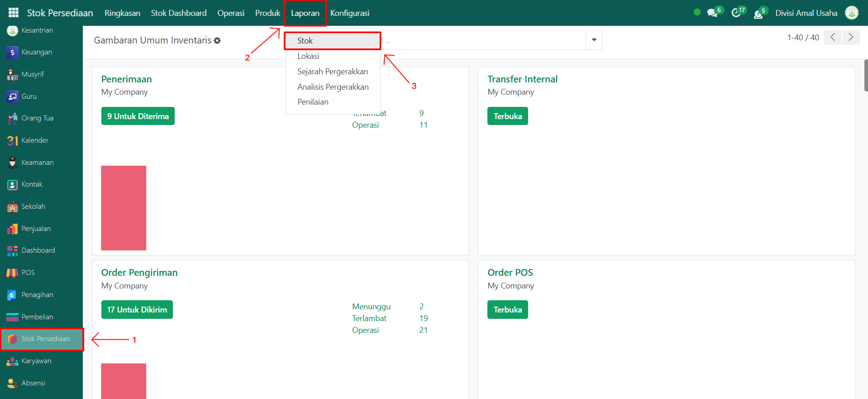
Task: Open the Sekolah app in sidebar
Action: [x=33, y=207]
